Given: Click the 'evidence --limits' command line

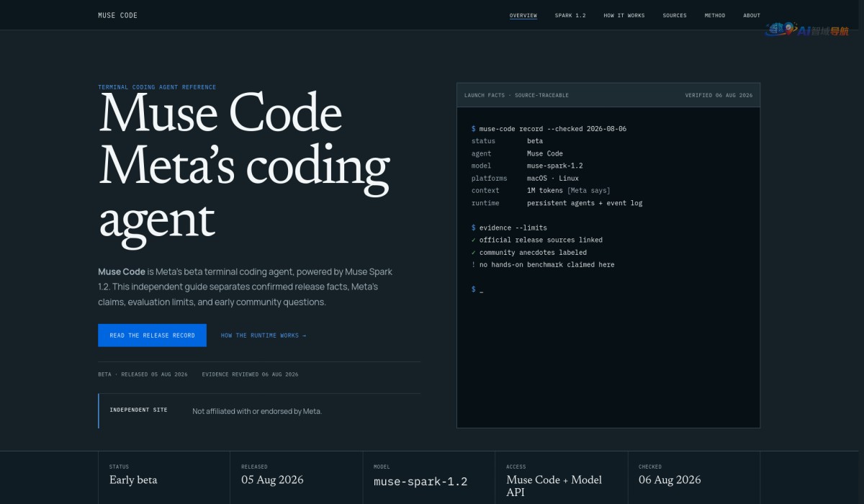Looking at the screenshot, I should point(509,228).
